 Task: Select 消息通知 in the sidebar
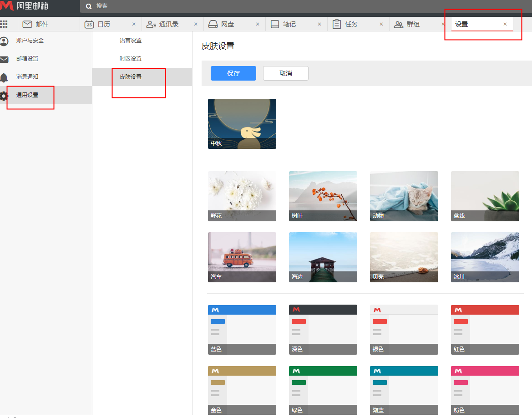click(x=27, y=77)
